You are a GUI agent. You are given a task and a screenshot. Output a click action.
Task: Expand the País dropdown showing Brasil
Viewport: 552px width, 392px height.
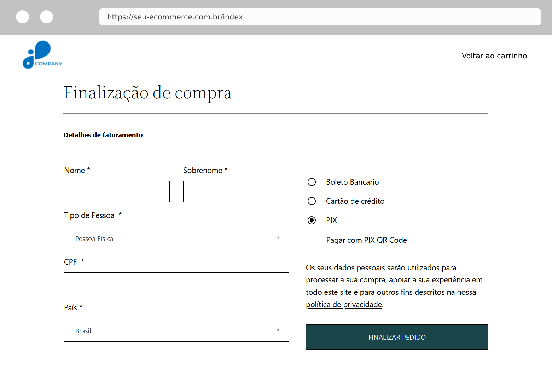[x=176, y=330]
